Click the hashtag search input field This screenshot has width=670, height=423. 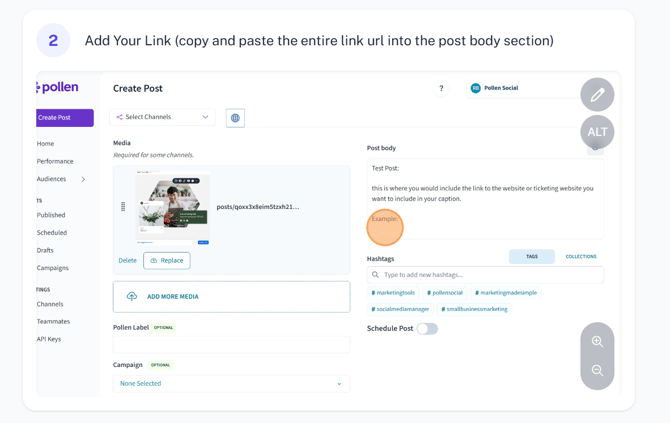(x=485, y=275)
